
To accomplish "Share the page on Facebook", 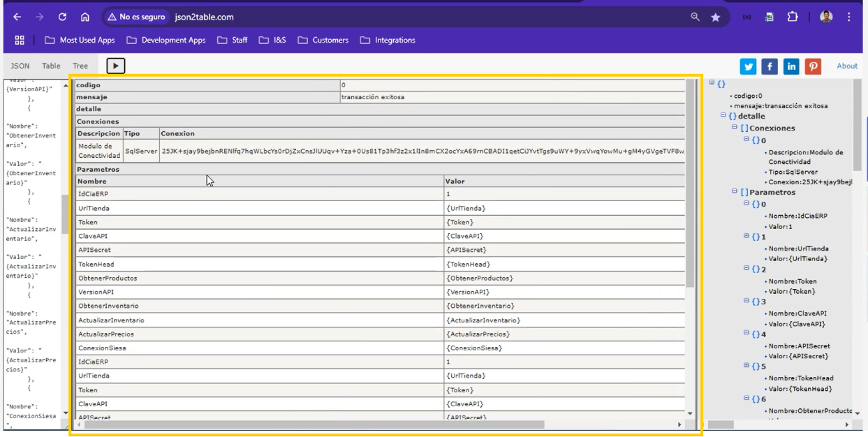I will [770, 66].
